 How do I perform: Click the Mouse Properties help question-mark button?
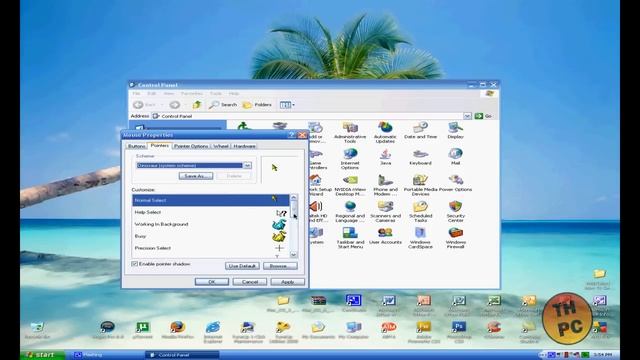coord(292,135)
